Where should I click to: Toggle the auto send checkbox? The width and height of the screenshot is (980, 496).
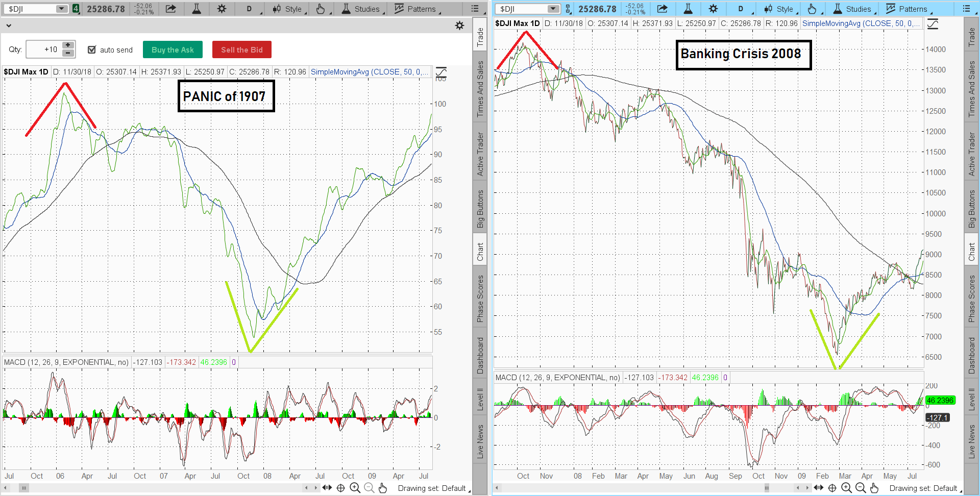pos(92,49)
